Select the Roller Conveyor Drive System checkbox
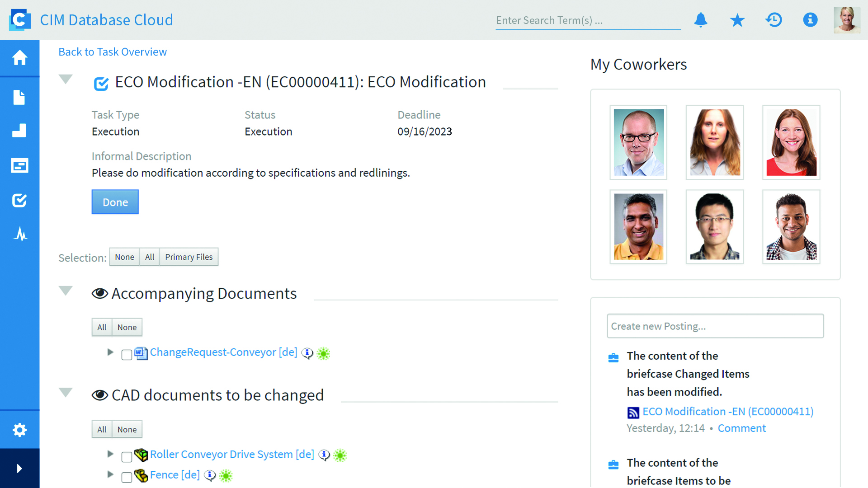The height and width of the screenshot is (488, 868). pyautogui.click(x=127, y=457)
